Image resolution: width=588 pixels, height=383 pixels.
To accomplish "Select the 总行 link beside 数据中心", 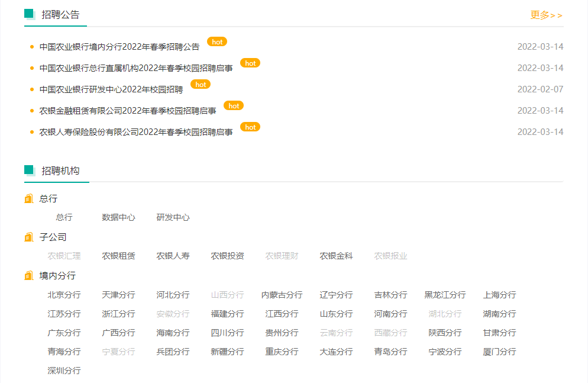I will [x=64, y=218].
